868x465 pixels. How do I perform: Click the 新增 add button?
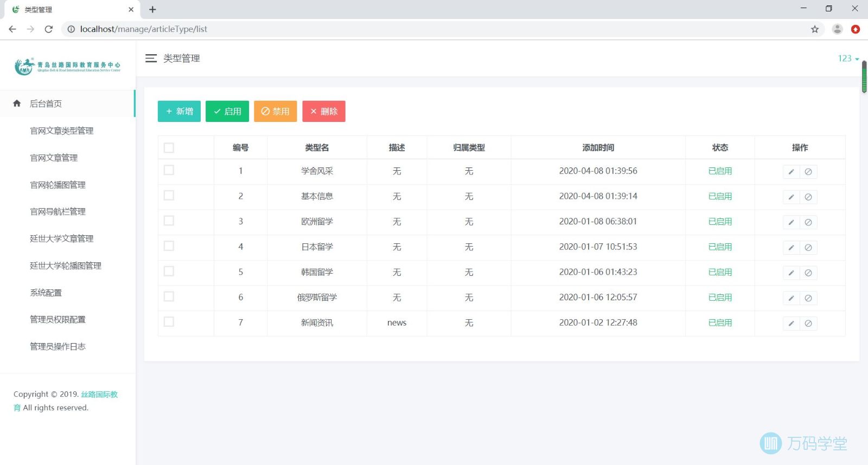coord(179,111)
